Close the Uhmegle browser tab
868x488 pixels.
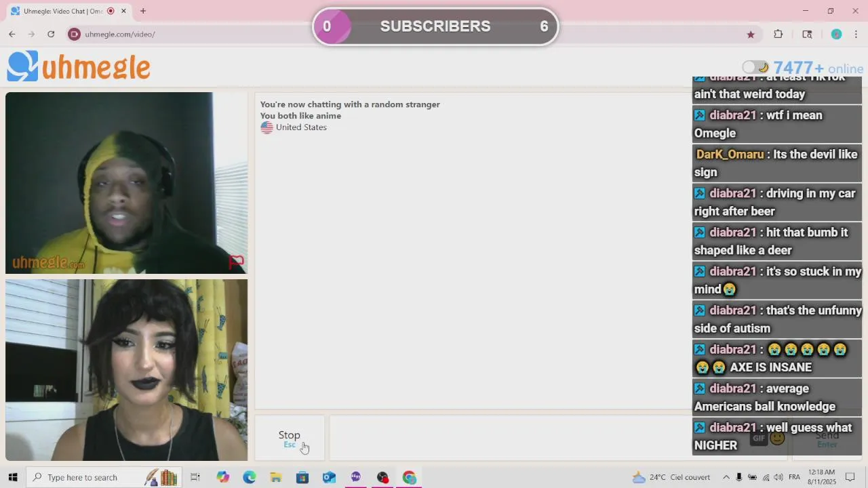(123, 11)
